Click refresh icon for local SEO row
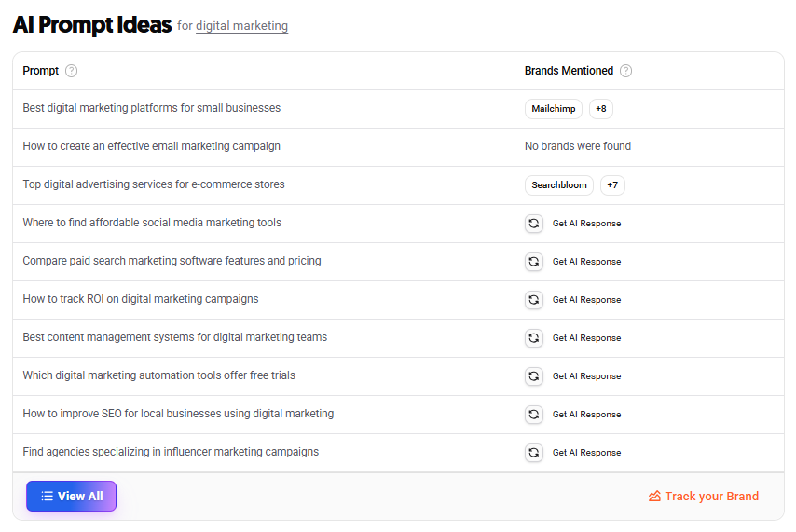Screen dimensions: 796x532 pyautogui.click(x=533, y=415)
